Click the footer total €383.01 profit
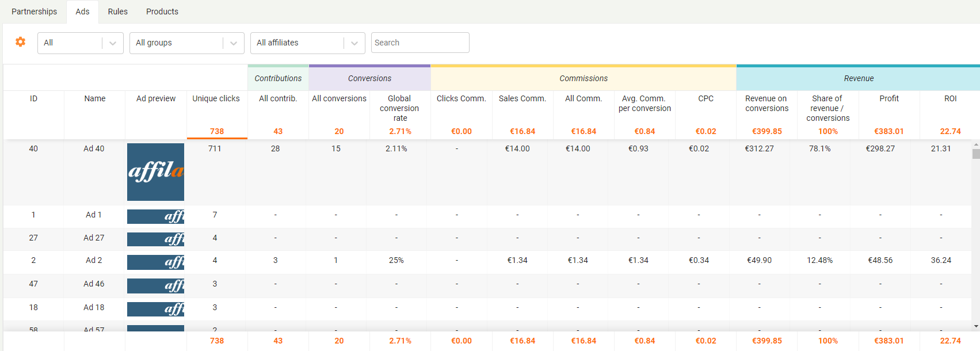The height and width of the screenshot is (351, 980). point(889,341)
